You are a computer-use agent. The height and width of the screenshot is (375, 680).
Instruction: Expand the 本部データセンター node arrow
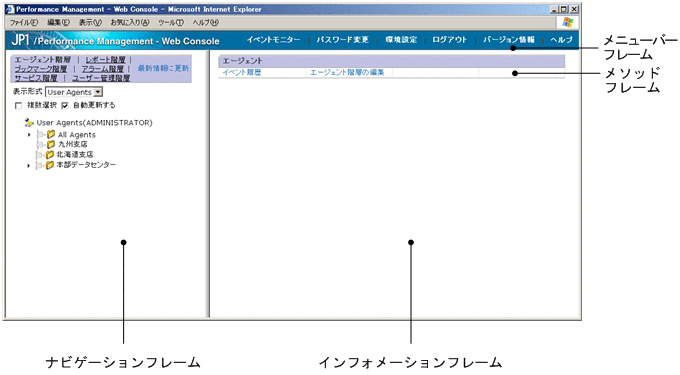click(29, 166)
